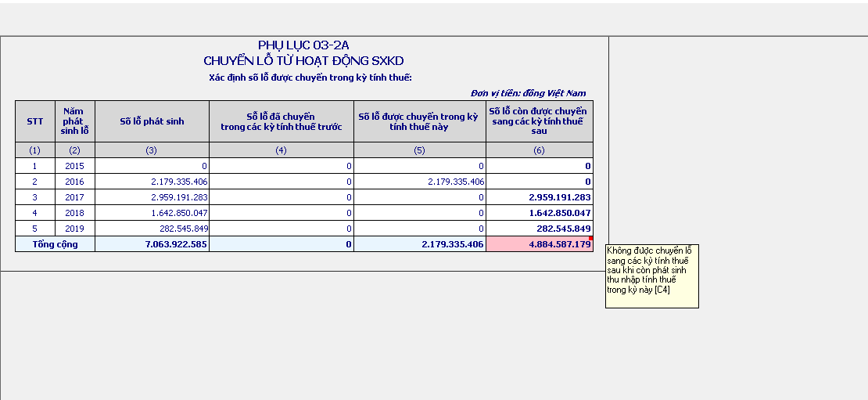Click the 2017 loss carried this period cell

click(x=419, y=197)
